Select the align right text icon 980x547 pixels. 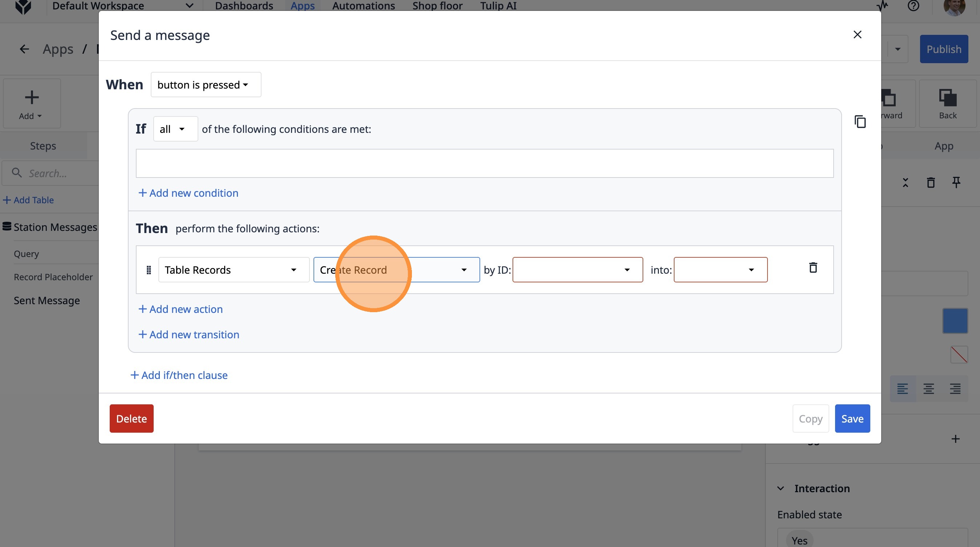(x=955, y=388)
